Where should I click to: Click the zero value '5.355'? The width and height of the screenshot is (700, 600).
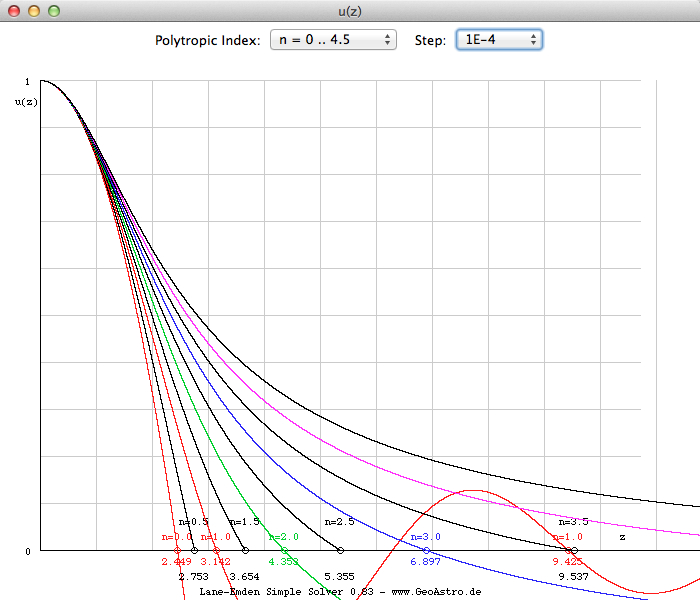[339, 576]
